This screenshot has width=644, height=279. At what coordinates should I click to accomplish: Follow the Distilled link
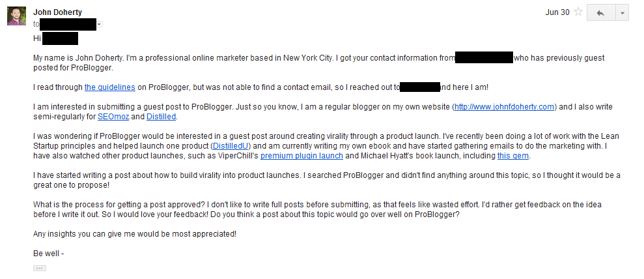click(161, 117)
